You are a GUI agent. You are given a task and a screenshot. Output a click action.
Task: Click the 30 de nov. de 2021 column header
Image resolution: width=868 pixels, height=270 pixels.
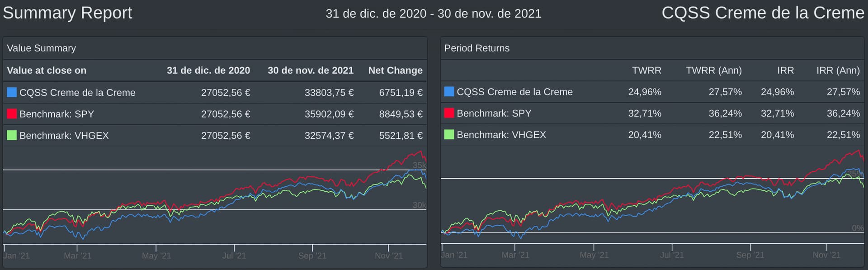pos(311,70)
